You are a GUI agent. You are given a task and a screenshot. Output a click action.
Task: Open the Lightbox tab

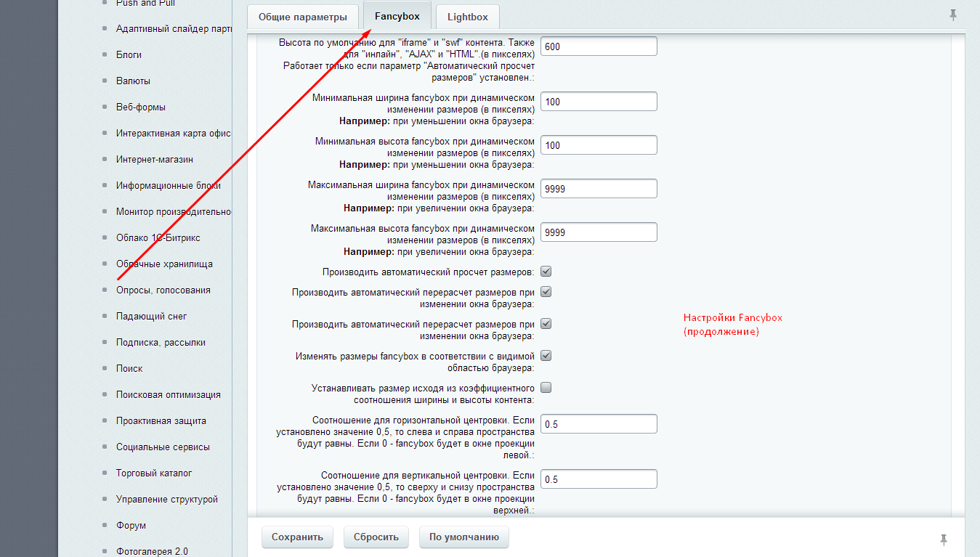pyautogui.click(x=468, y=17)
